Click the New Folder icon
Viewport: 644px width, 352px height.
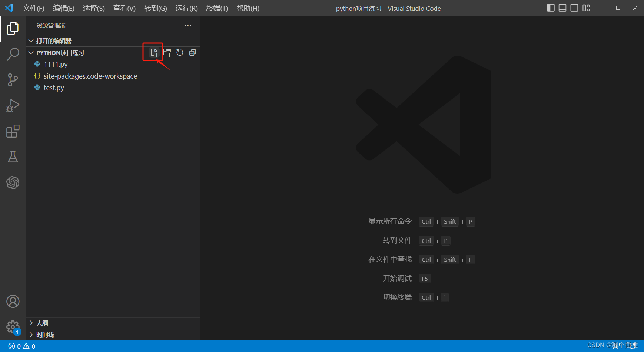click(x=167, y=53)
